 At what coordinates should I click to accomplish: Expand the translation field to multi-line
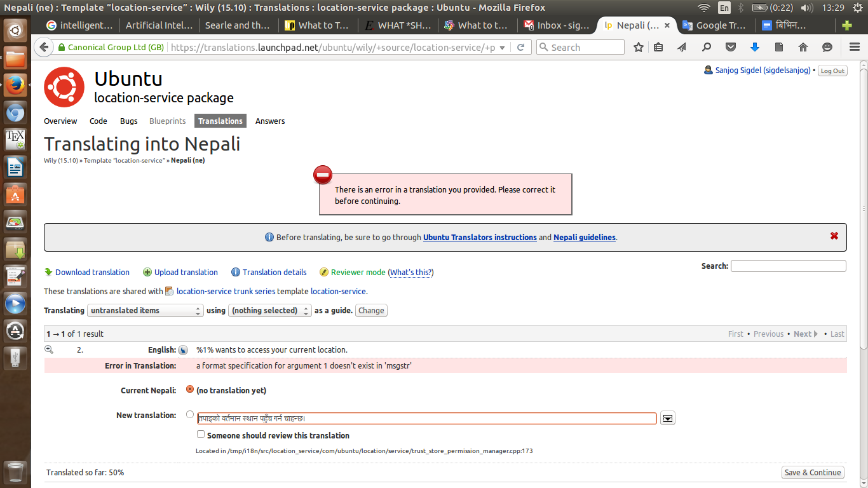667,418
